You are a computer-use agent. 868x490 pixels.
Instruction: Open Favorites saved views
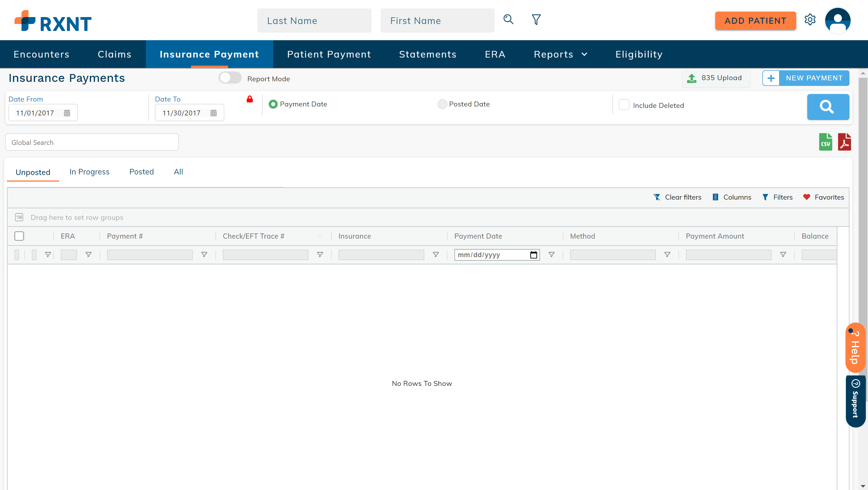coord(823,197)
